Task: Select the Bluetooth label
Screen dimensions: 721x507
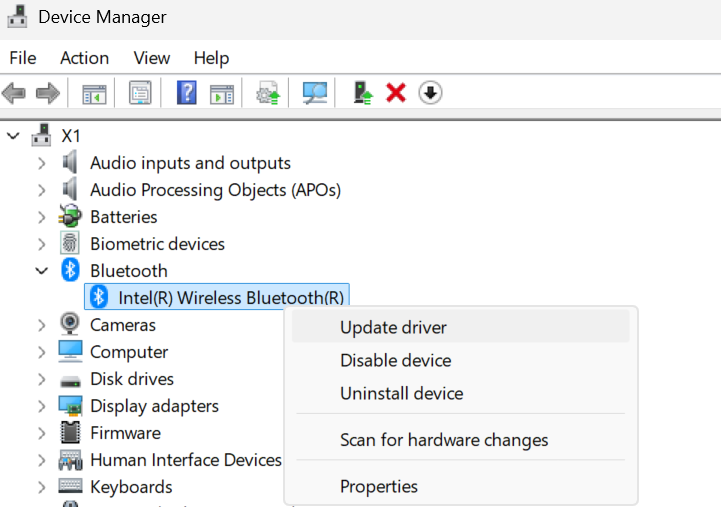Action: click(x=129, y=271)
